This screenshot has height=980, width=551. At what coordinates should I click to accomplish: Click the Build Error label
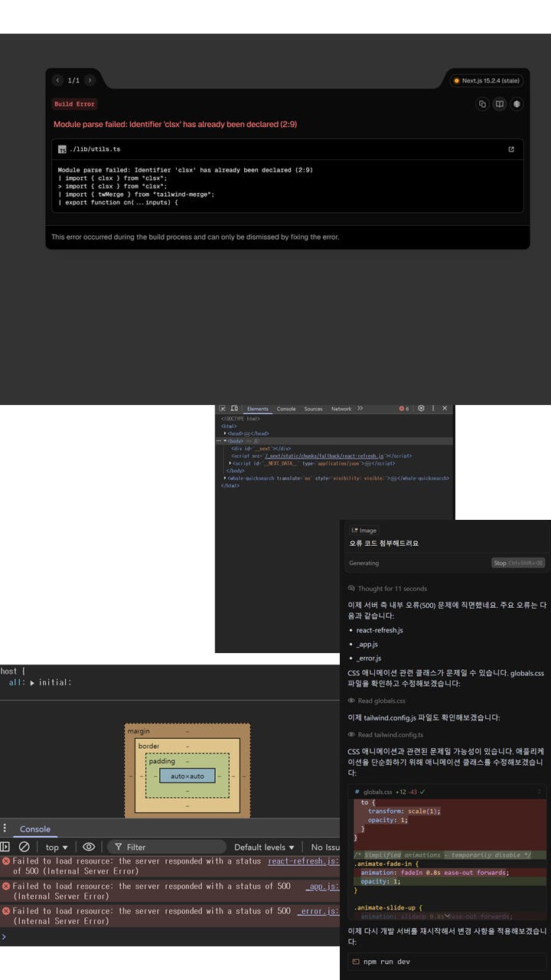pyautogui.click(x=74, y=104)
